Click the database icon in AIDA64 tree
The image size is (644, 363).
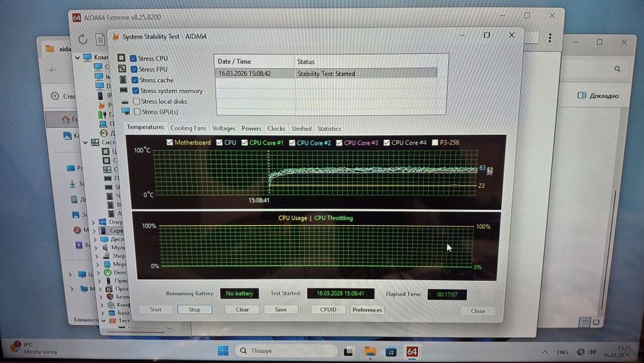pos(111,313)
